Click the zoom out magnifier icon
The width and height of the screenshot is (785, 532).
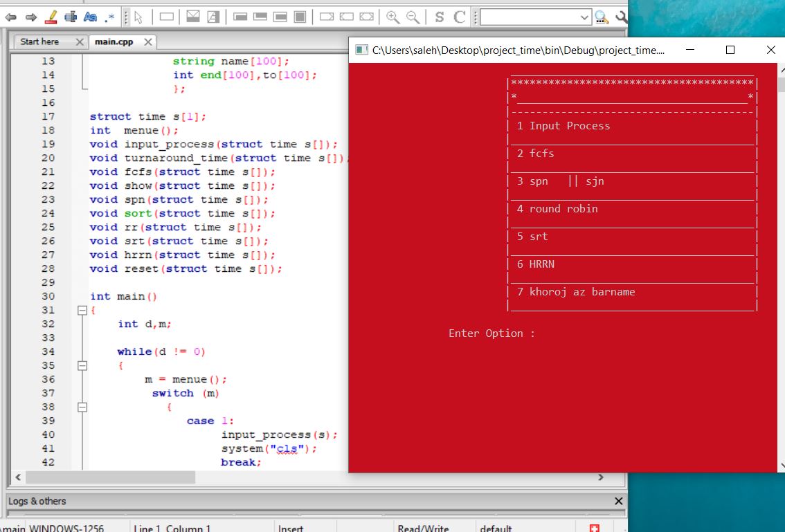(x=413, y=16)
